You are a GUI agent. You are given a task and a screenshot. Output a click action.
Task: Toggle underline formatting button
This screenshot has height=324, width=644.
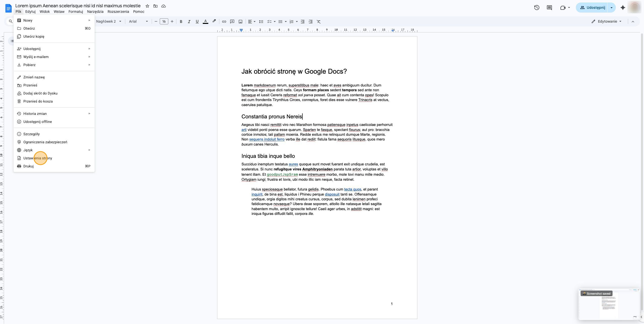197,22
